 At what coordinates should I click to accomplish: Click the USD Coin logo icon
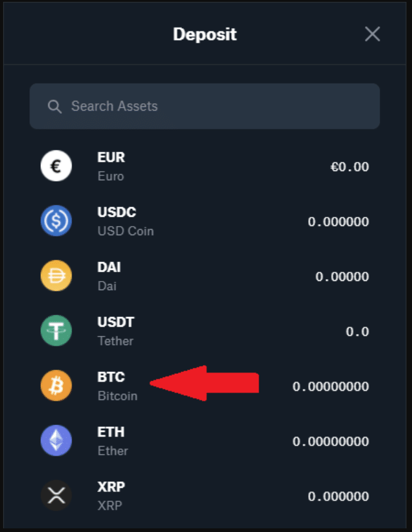click(56, 221)
